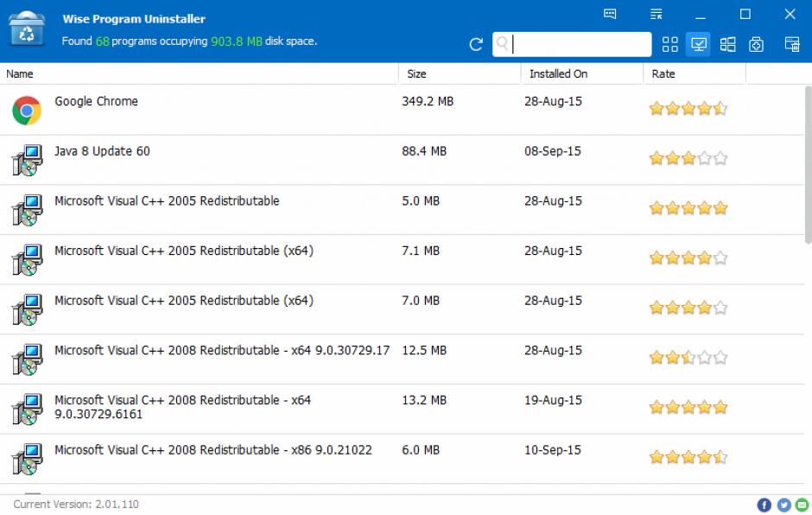Show Windows universal apps category
This screenshot has height=515, width=812.
coord(727,45)
